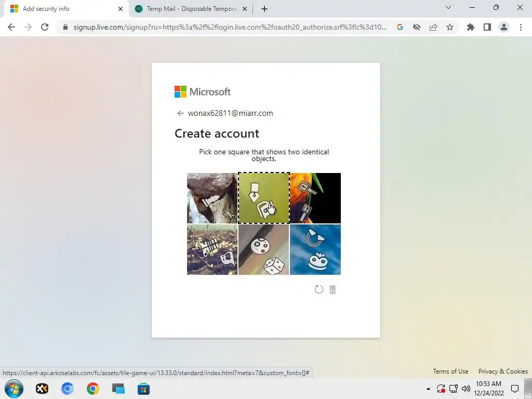The image size is (532, 399).
Task: Switch to the Temp Mail tab
Action: tap(192, 9)
